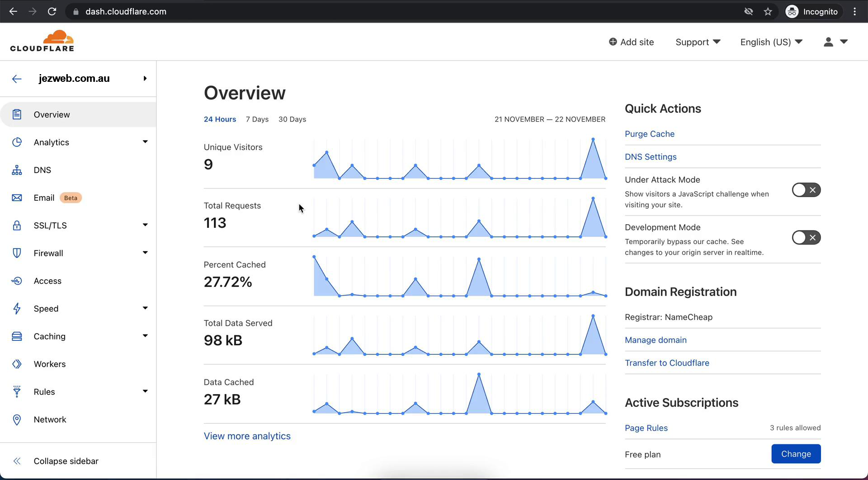This screenshot has height=480, width=868.
Task: Click the Speed lightning bolt icon
Action: [x=17, y=308]
